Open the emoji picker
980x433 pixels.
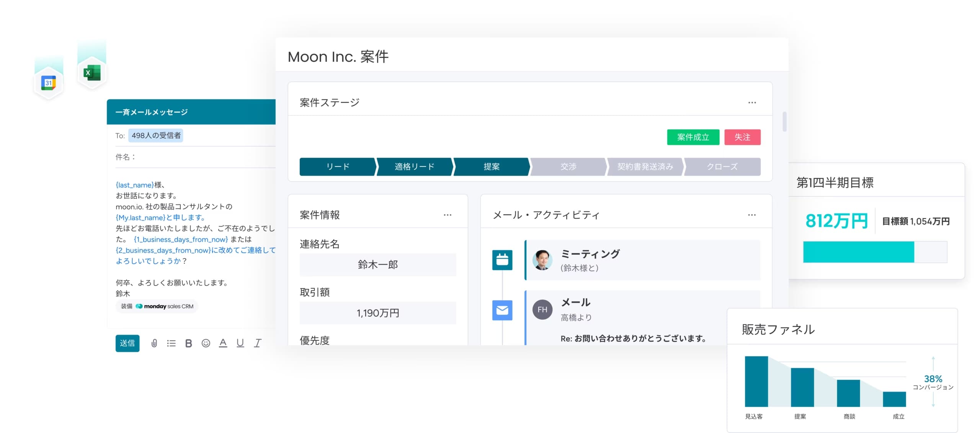[206, 343]
